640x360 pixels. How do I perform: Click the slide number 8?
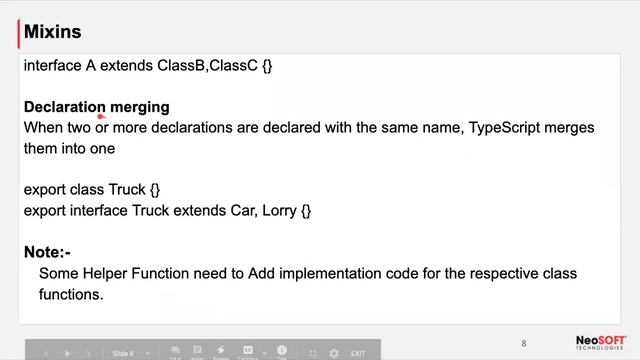[x=524, y=344]
